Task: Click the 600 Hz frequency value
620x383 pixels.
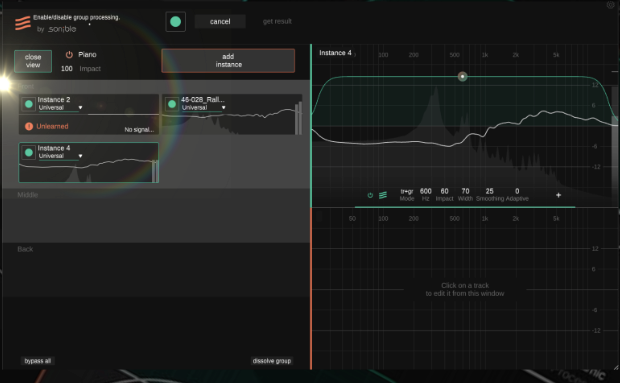Action: point(425,191)
